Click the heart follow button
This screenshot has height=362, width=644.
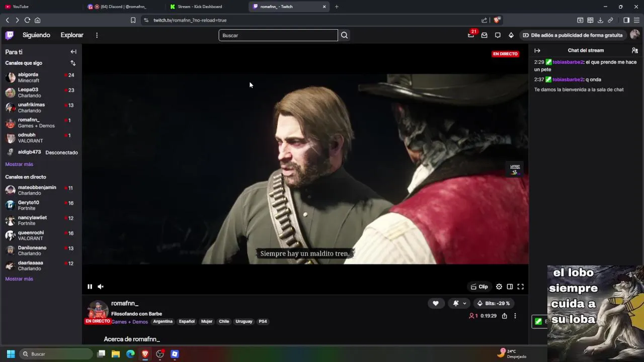436,303
